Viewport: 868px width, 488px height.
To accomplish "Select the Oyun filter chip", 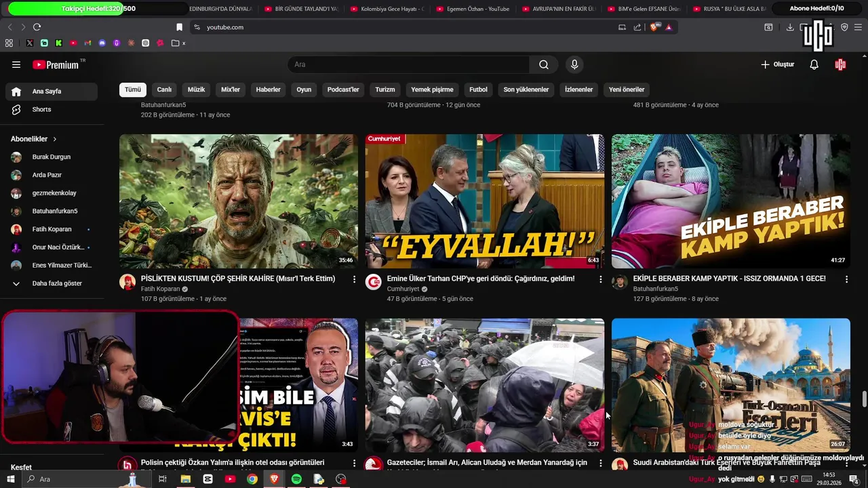I will pos(304,89).
